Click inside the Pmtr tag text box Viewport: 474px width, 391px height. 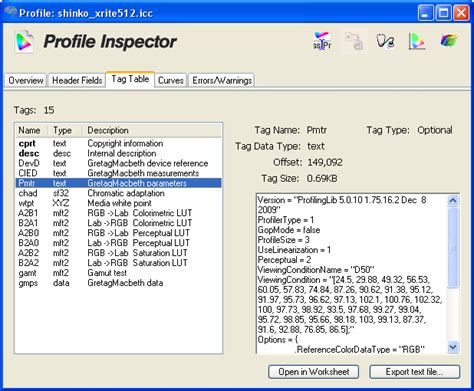[351, 273]
